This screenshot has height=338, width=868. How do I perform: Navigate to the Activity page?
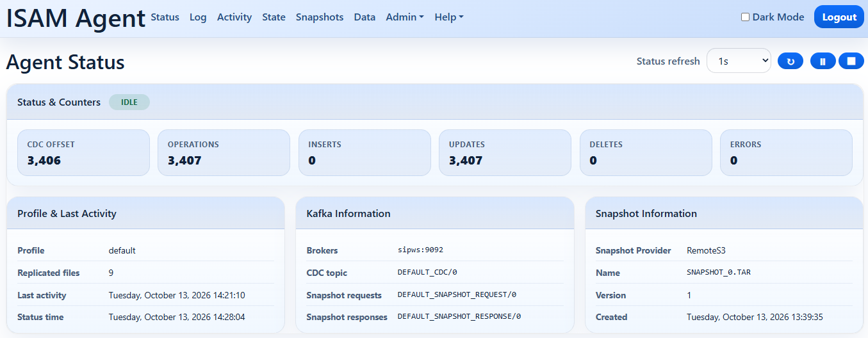click(234, 17)
